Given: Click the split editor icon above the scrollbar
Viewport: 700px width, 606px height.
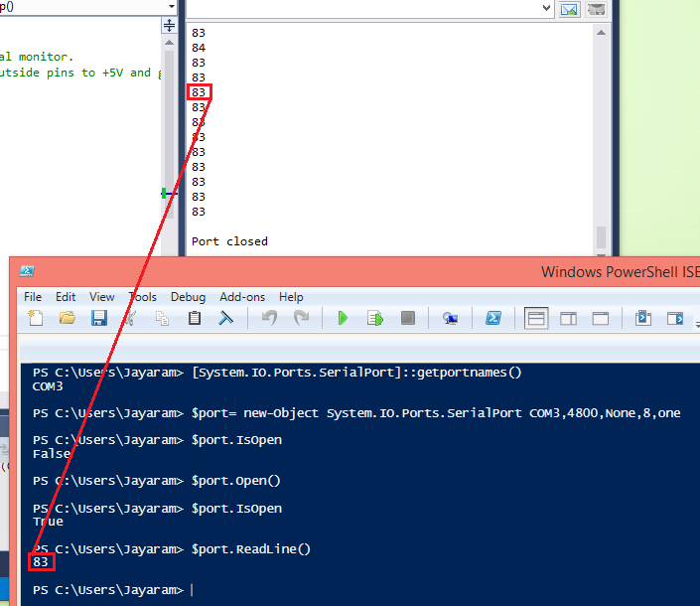Looking at the screenshot, I should pyautogui.click(x=169, y=25).
